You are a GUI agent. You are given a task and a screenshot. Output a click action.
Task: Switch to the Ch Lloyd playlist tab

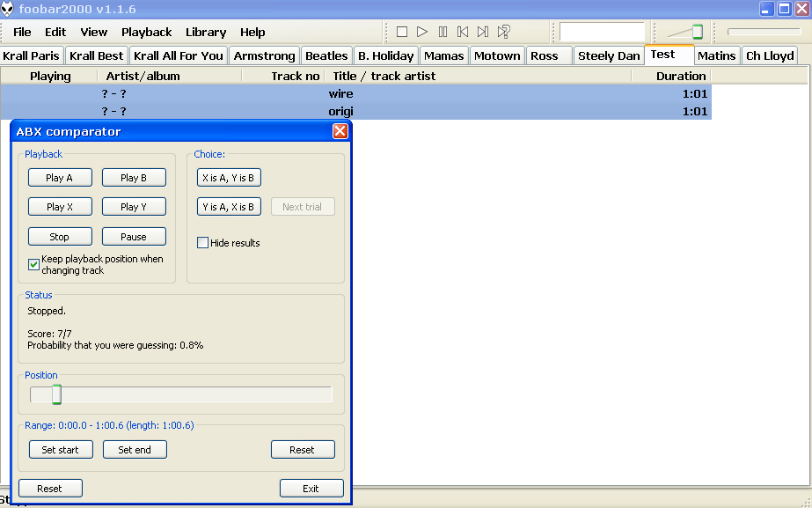click(770, 55)
